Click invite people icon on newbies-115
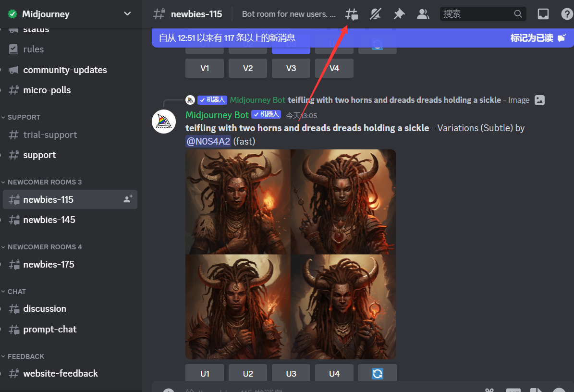The height and width of the screenshot is (392, 574). click(x=128, y=199)
